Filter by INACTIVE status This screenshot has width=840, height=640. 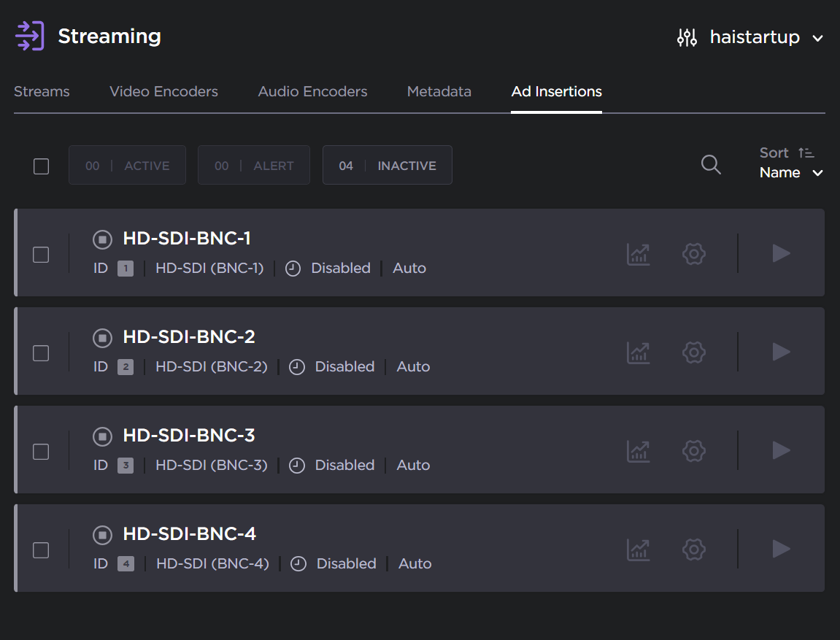tap(387, 165)
